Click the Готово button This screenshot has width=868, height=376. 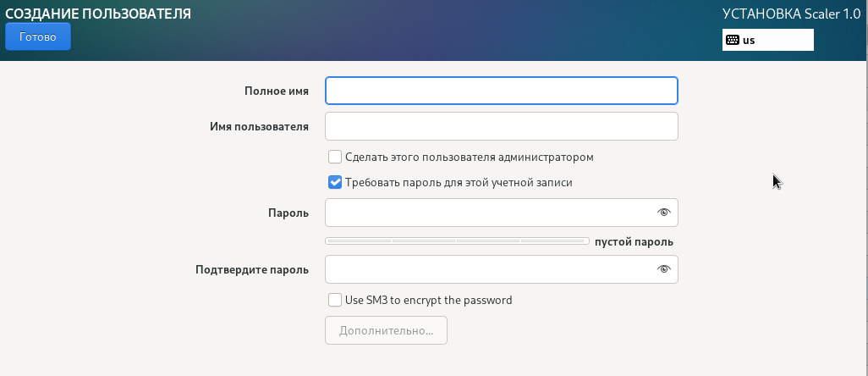37,37
